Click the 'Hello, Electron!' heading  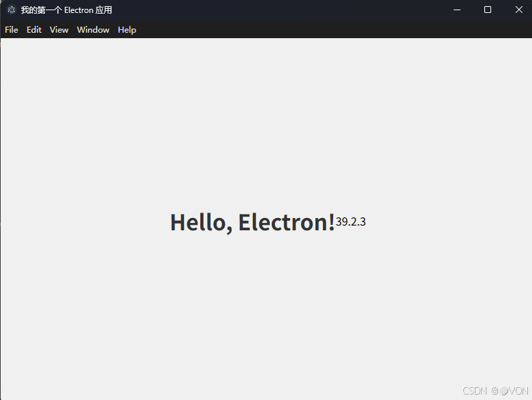(x=253, y=223)
